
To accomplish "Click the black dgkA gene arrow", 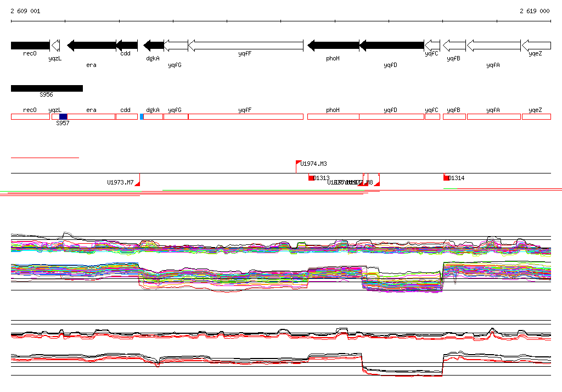I will [x=154, y=46].
